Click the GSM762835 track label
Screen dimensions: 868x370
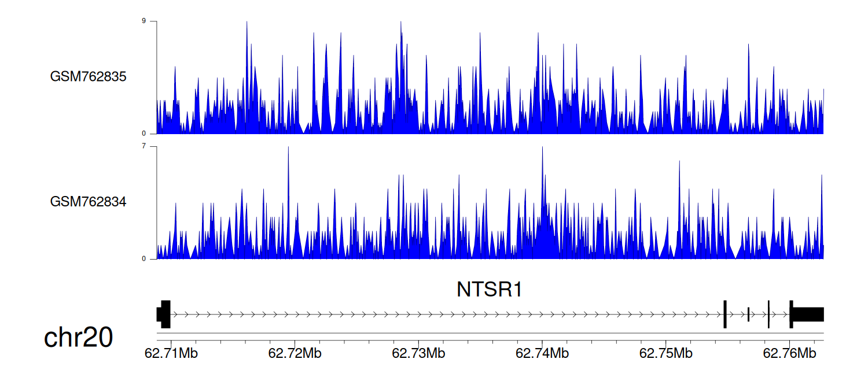tap(88, 76)
